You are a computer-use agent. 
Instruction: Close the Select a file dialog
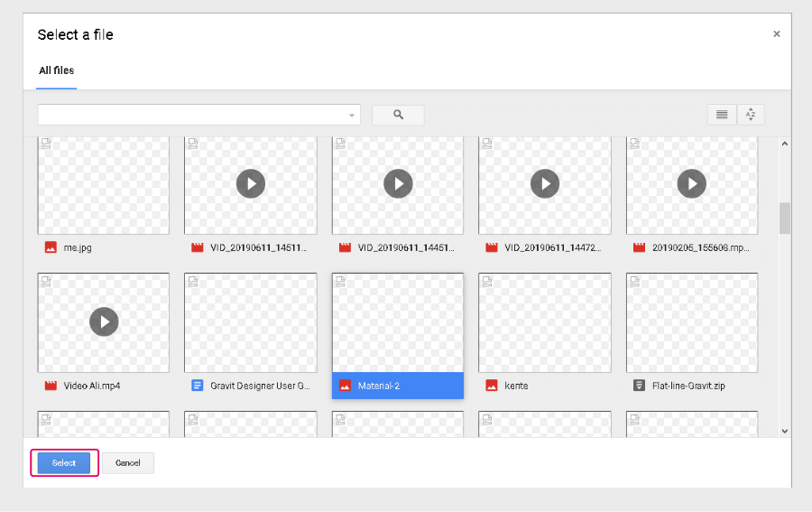(776, 33)
